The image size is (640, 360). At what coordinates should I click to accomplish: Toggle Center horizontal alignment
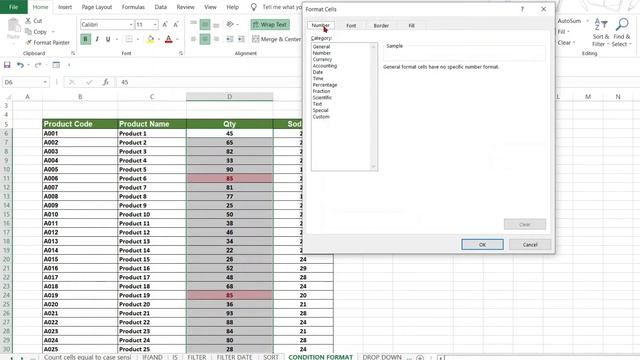pos(205,39)
